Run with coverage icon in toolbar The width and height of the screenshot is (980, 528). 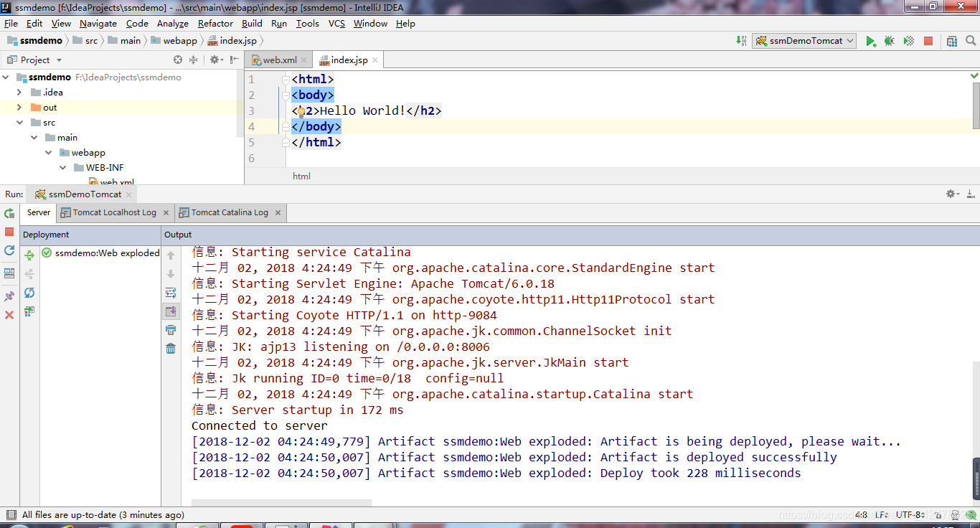coord(909,41)
